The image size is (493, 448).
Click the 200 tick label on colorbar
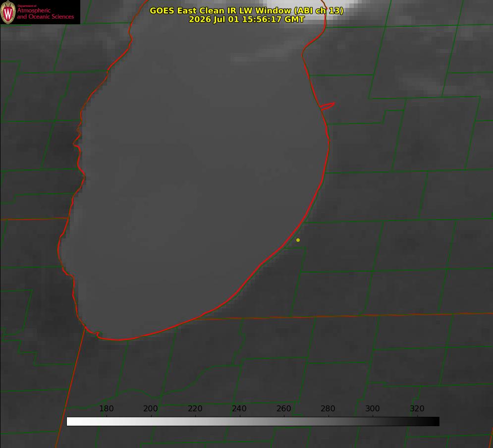point(150,408)
